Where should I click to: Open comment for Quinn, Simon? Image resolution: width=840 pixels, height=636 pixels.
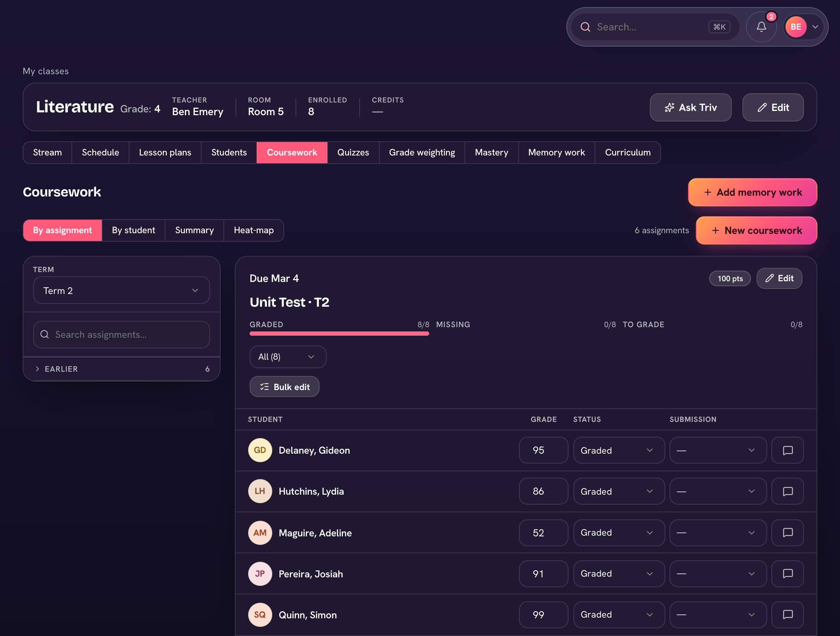point(788,614)
